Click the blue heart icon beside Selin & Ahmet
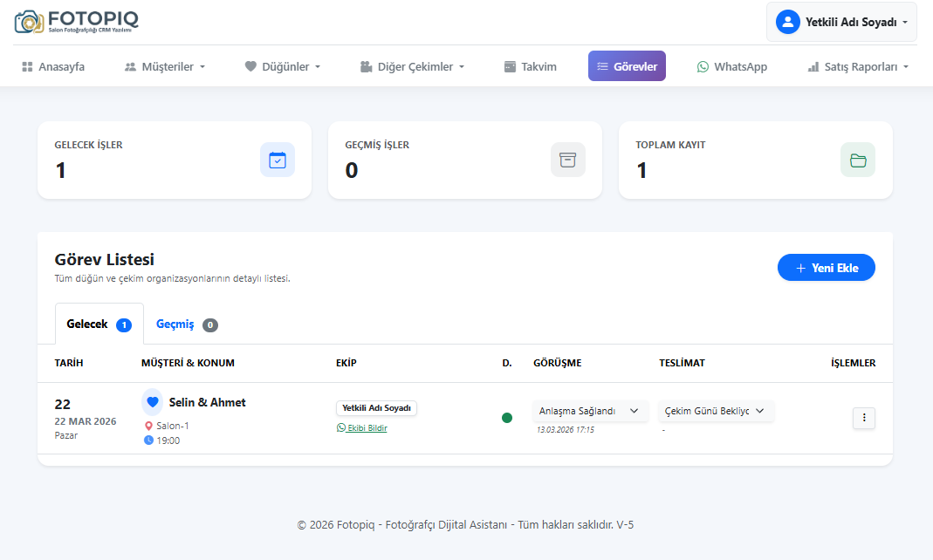933x560 pixels. pos(153,402)
